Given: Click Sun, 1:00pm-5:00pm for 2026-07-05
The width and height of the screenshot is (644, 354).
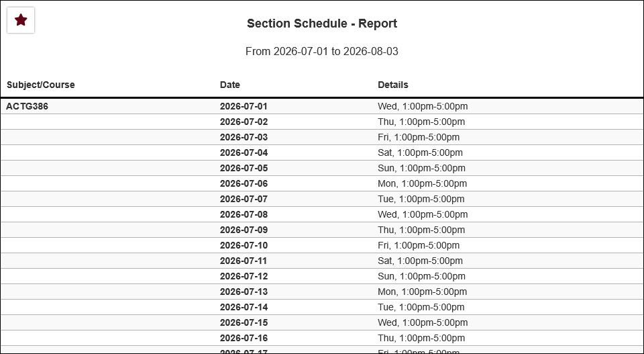Looking at the screenshot, I should click(x=422, y=168).
